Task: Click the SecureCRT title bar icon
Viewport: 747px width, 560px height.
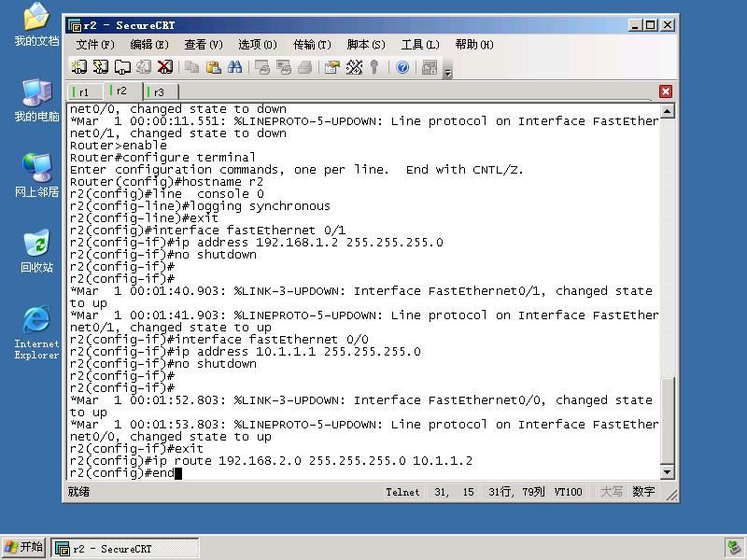Action: 75,25
